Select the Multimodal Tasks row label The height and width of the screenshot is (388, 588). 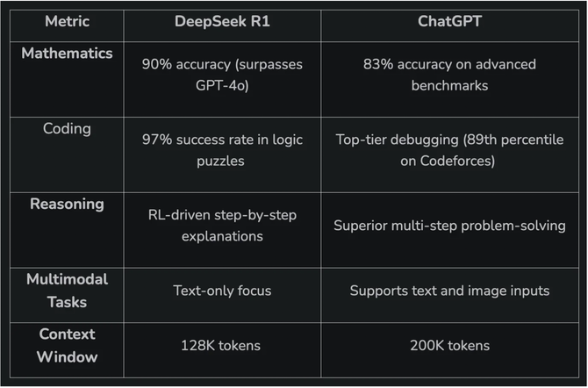point(67,290)
